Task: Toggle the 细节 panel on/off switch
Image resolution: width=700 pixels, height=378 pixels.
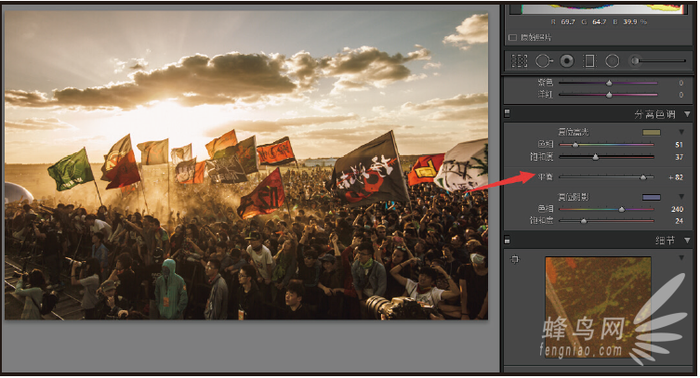Action: point(507,240)
